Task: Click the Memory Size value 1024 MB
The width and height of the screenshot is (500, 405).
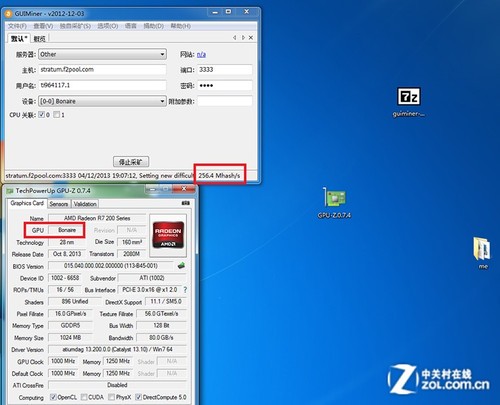Action: tap(70, 338)
